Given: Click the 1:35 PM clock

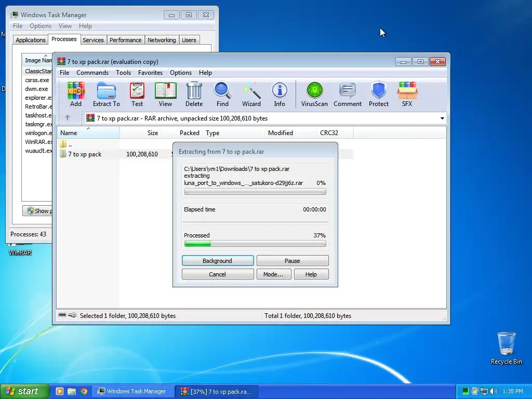Looking at the screenshot, I should tap(513, 391).
